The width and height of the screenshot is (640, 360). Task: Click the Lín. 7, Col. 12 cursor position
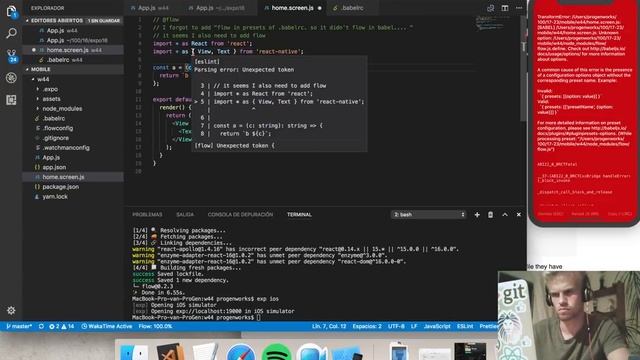coord(329,327)
